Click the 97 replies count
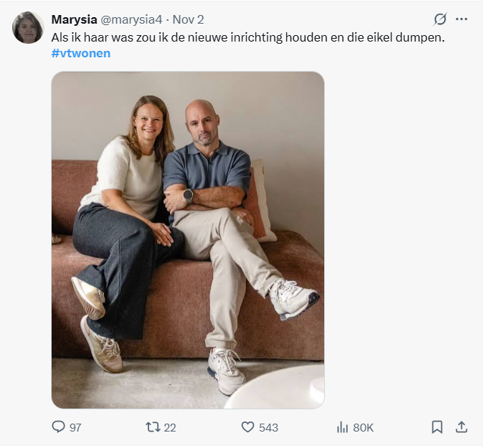This screenshot has height=448, width=487. click(75, 427)
